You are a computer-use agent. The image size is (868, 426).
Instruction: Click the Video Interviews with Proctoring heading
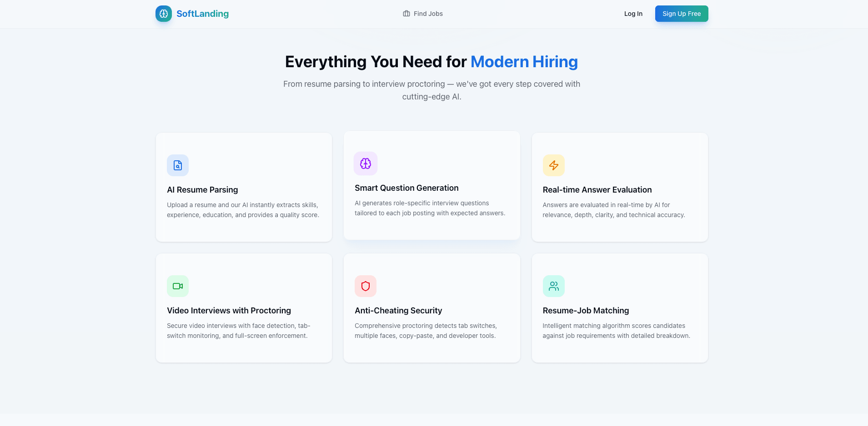pos(229,311)
